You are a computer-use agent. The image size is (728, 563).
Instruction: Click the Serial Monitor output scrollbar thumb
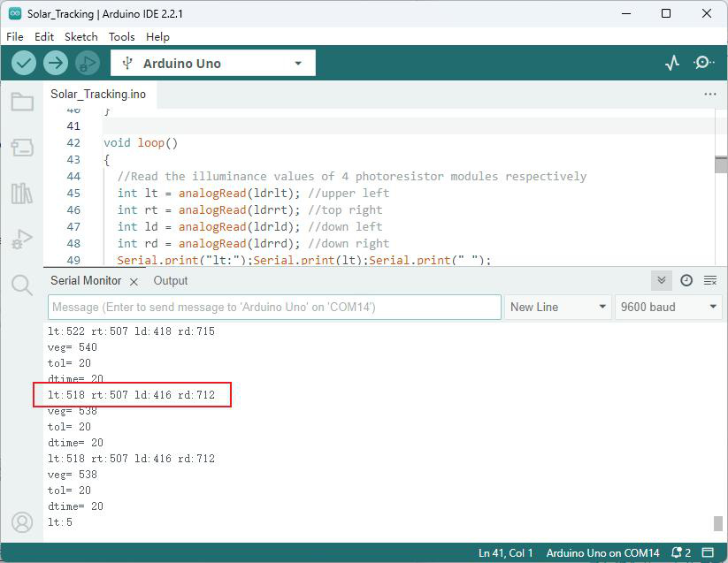coord(718,523)
